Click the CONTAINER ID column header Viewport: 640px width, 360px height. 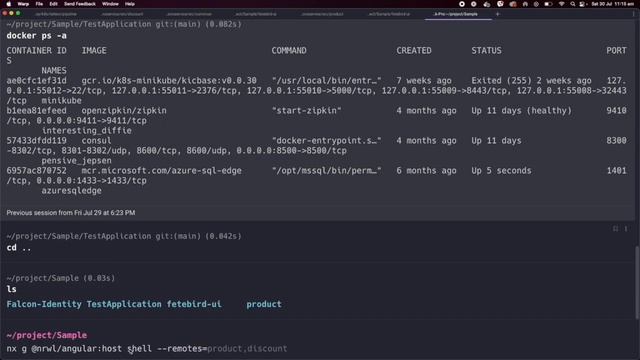(36, 51)
